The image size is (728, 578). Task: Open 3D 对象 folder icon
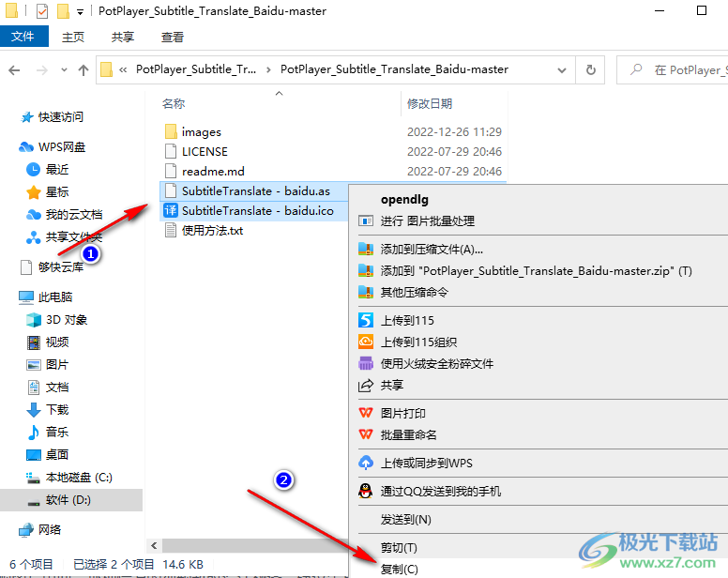pyautogui.click(x=34, y=319)
